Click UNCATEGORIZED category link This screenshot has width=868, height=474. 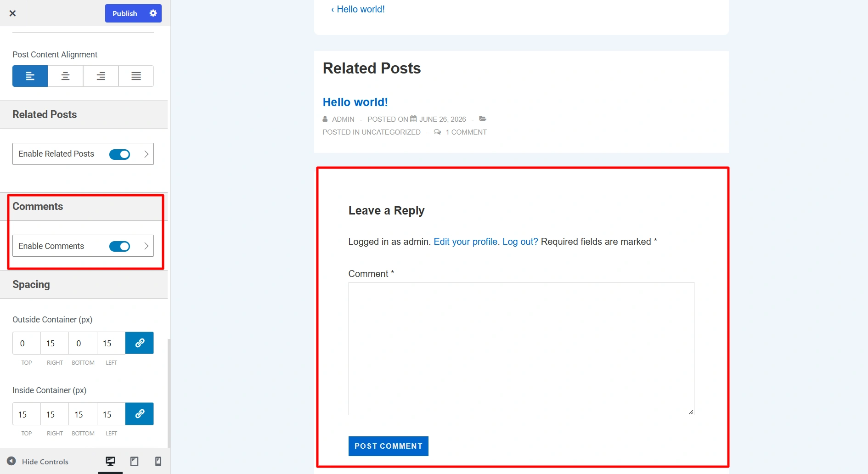pyautogui.click(x=391, y=132)
